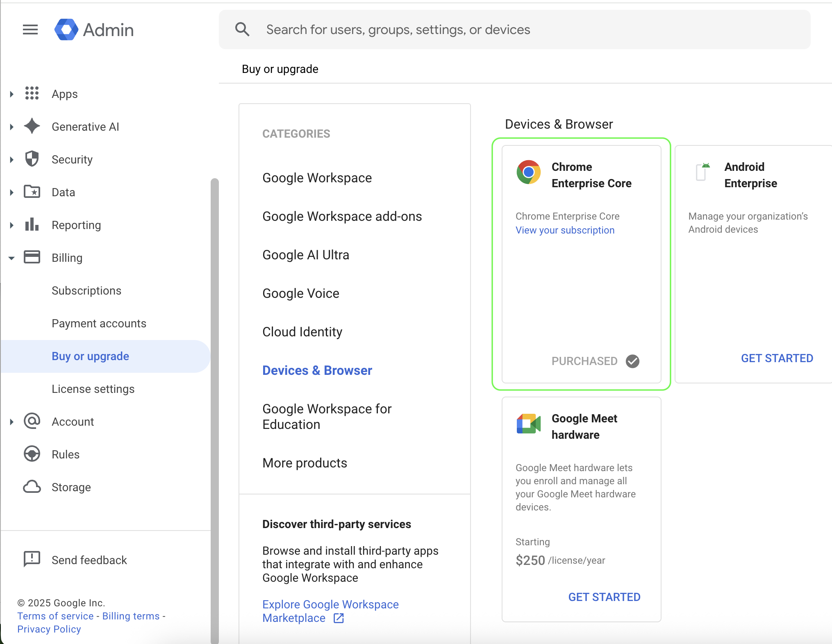Viewport: 832px width, 644px height.
Task: Click the Send feedback speech bubble icon
Action: [32, 559]
